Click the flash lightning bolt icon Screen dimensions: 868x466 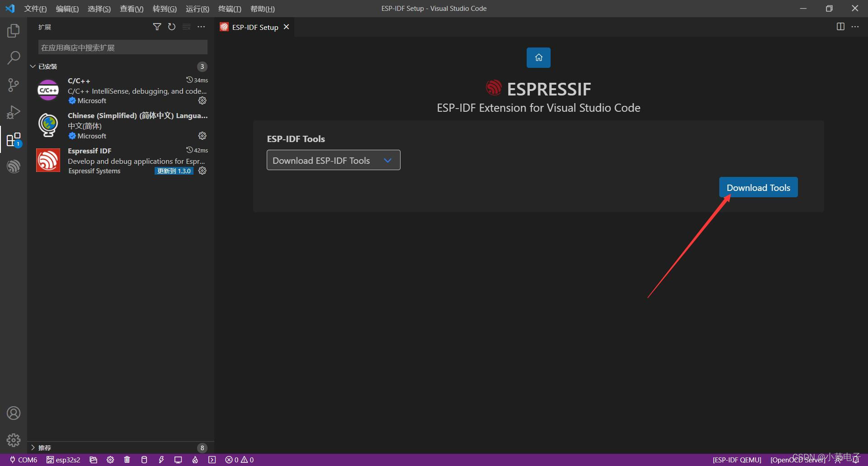(161, 460)
